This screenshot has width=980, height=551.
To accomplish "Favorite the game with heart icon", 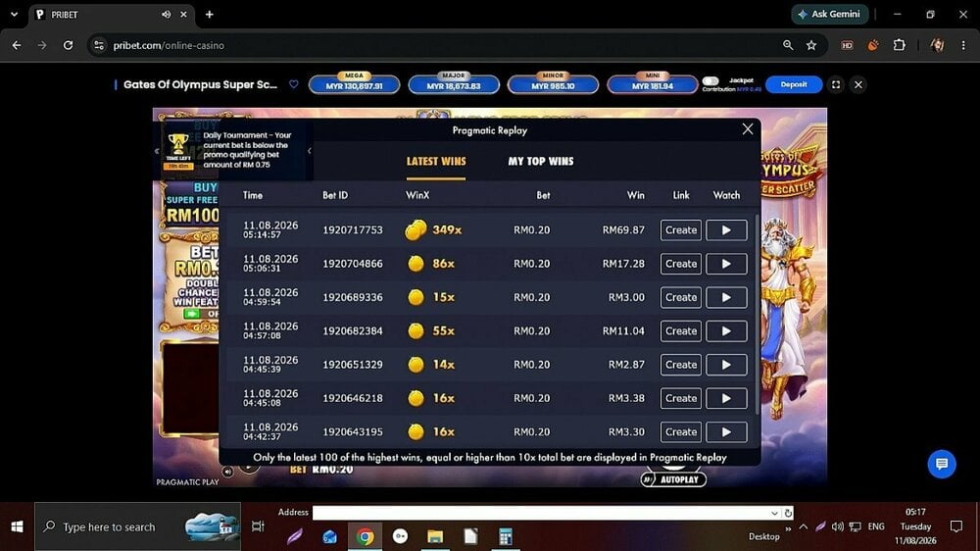I will (294, 84).
